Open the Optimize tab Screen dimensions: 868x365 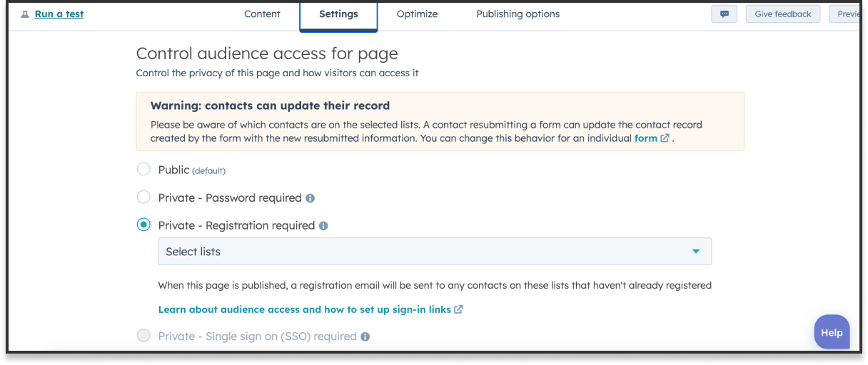(417, 14)
